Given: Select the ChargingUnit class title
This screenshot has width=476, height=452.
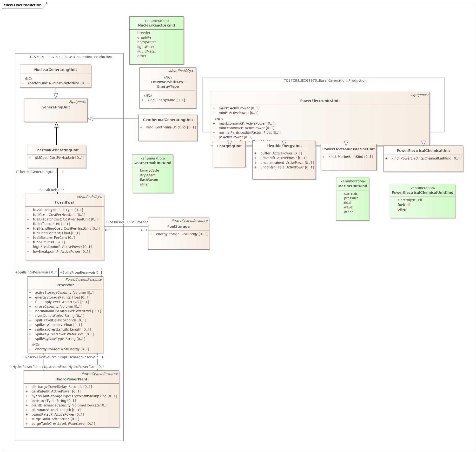Looking at the screenshot, I should point(229,146).
